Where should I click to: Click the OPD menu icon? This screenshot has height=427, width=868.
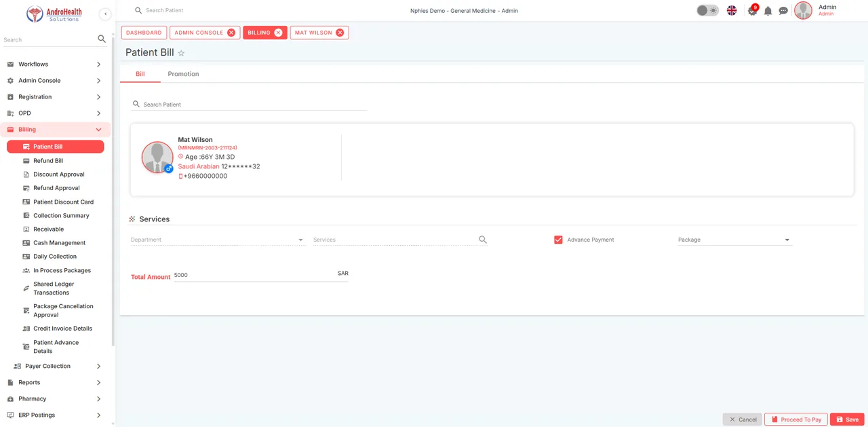10,113
